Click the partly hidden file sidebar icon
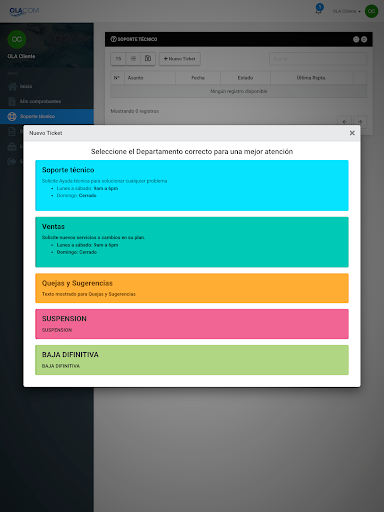Viewport: 384px width, 512px height. pyautogui.click(x=12, y=131)
